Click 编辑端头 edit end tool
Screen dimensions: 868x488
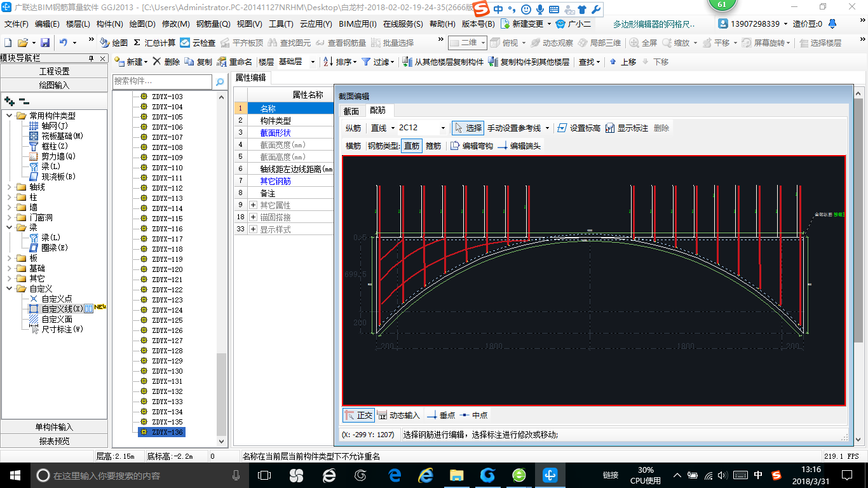coord(519,146)
